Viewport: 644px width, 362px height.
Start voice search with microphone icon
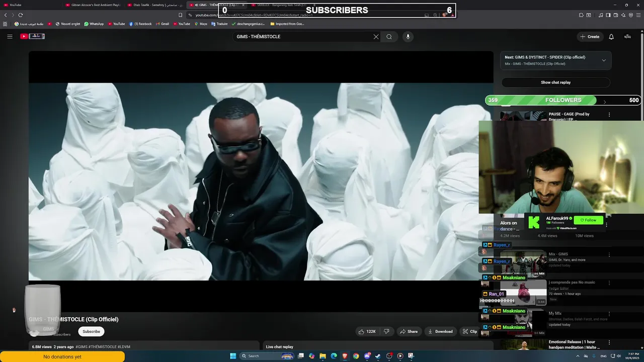[408, 37]
